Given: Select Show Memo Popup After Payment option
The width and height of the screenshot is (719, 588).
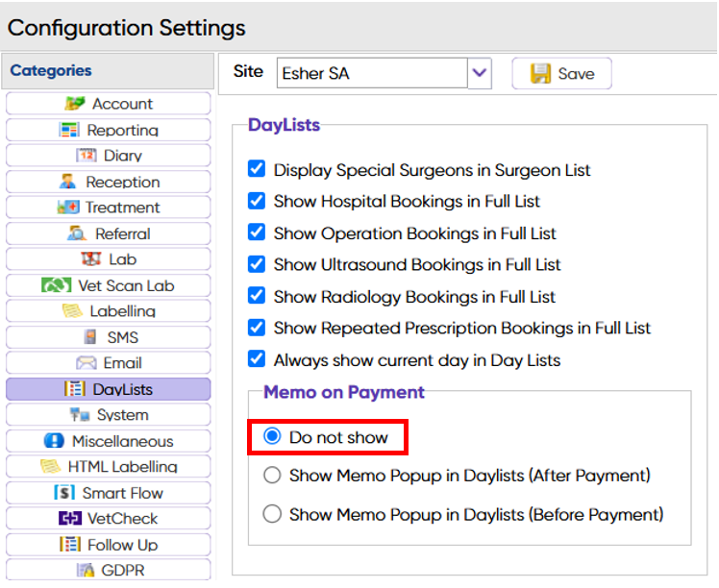Looking at the screenshot, I should pos(272,476).
